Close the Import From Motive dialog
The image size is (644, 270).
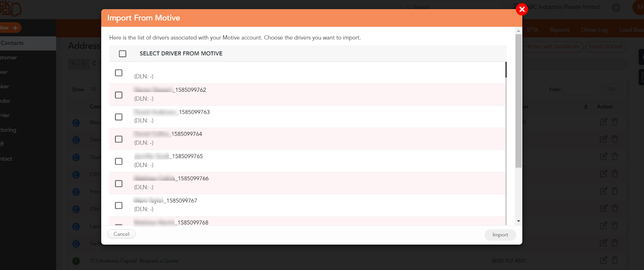(x=522, y=9)
